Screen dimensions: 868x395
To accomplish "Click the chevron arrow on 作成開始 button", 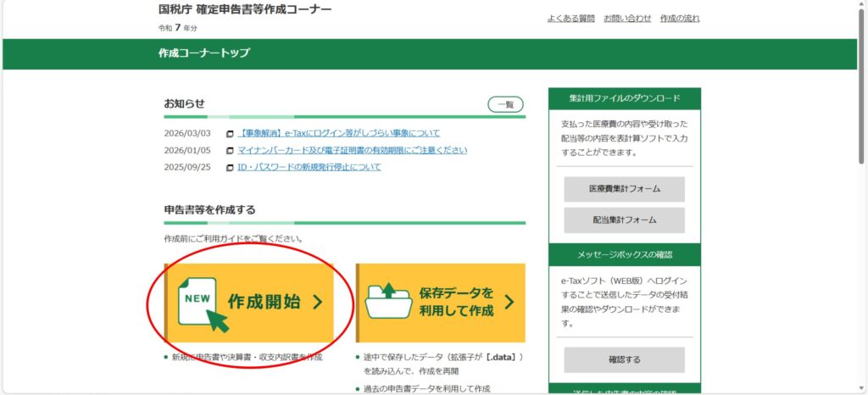I will tap(317, 302).
